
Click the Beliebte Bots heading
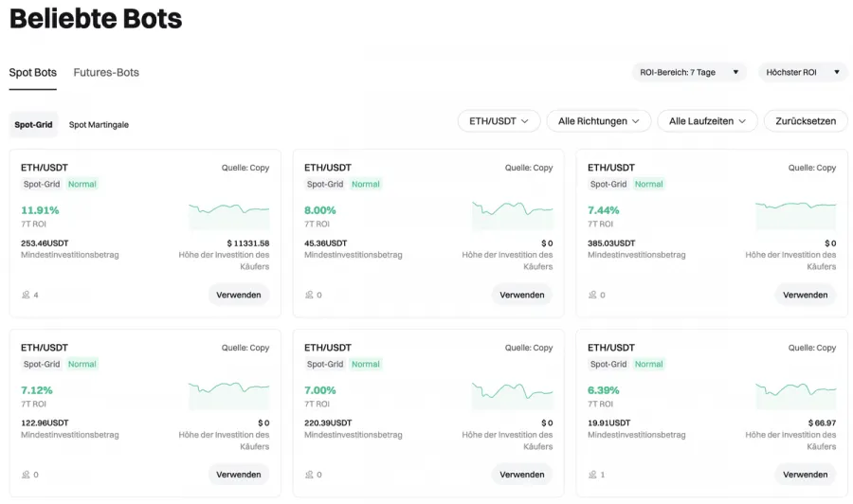coord(96,18)
